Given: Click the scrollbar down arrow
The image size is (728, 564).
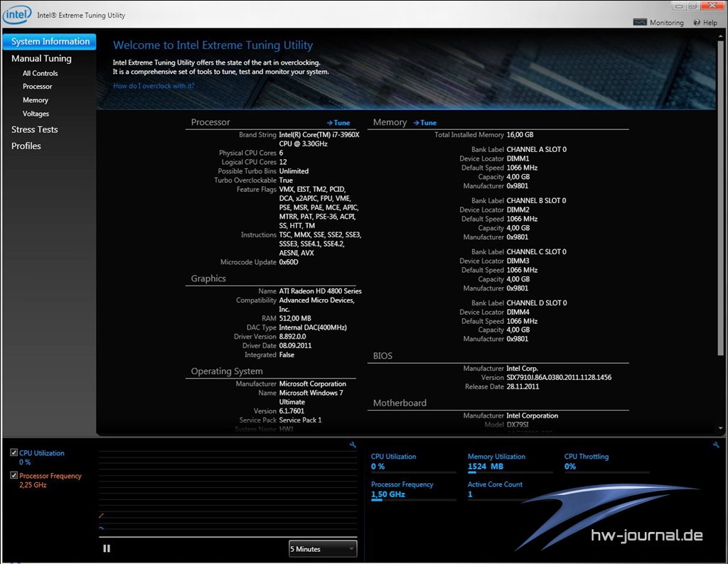Looking at the screenshot, I should pos(721,428).
